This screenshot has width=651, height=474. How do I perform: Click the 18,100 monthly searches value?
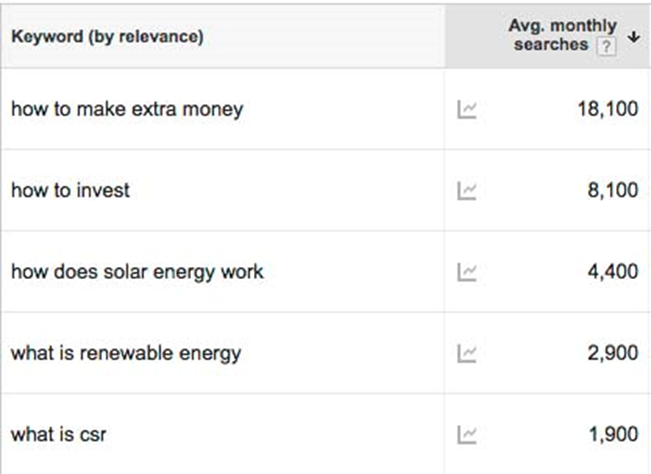click(608, 109)
